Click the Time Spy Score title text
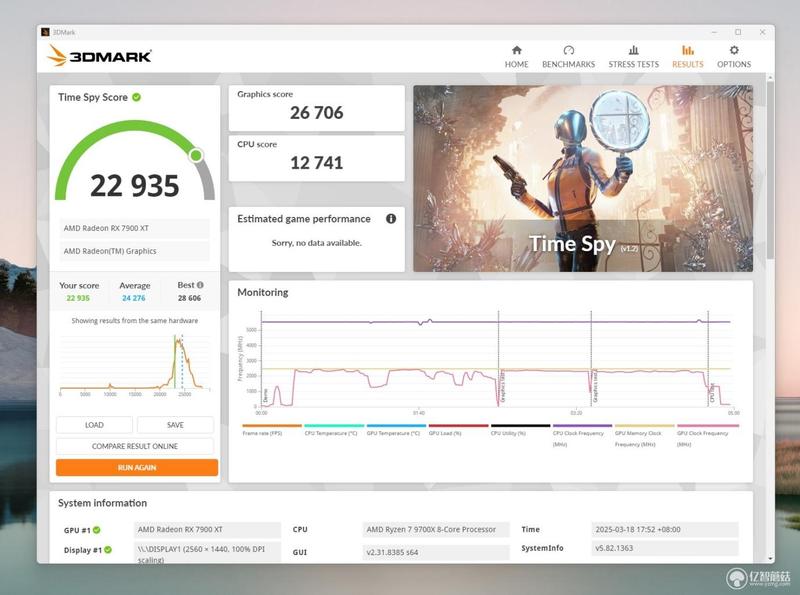The width and height of the screenshot is (800, 595). [x=93, y=97]
